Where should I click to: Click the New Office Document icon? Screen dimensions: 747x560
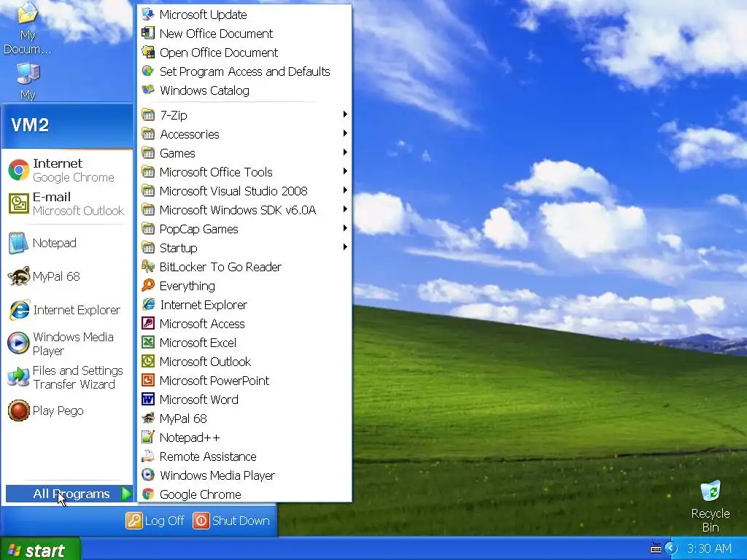click(x=148, y=34)
